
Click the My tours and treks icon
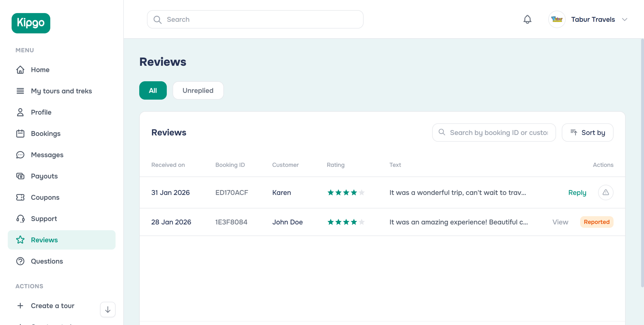[x=20, y=91]
